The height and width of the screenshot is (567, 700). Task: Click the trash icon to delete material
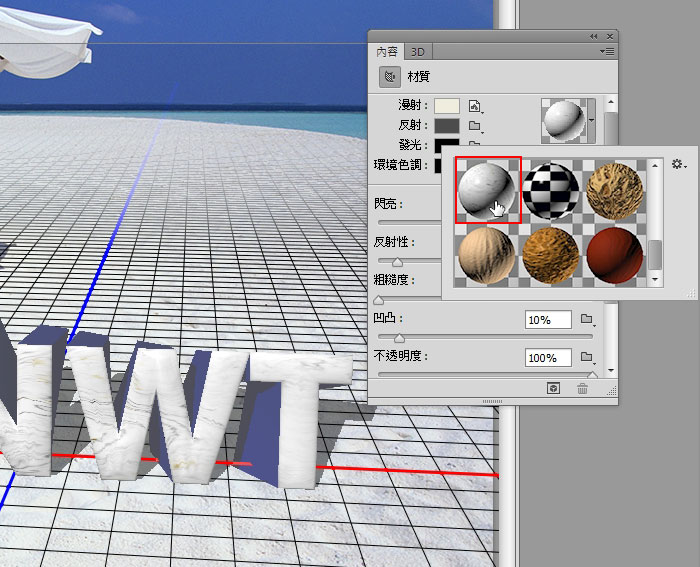582,389
